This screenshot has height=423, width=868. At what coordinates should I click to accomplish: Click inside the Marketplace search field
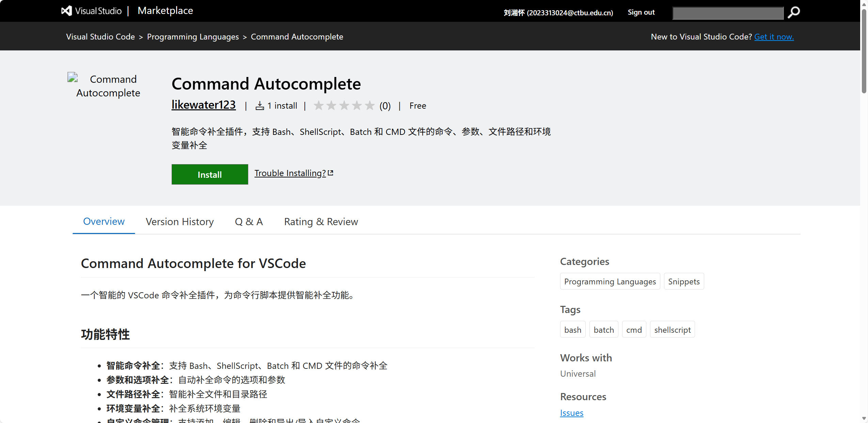pyautogui.click(x=728, y=13)
